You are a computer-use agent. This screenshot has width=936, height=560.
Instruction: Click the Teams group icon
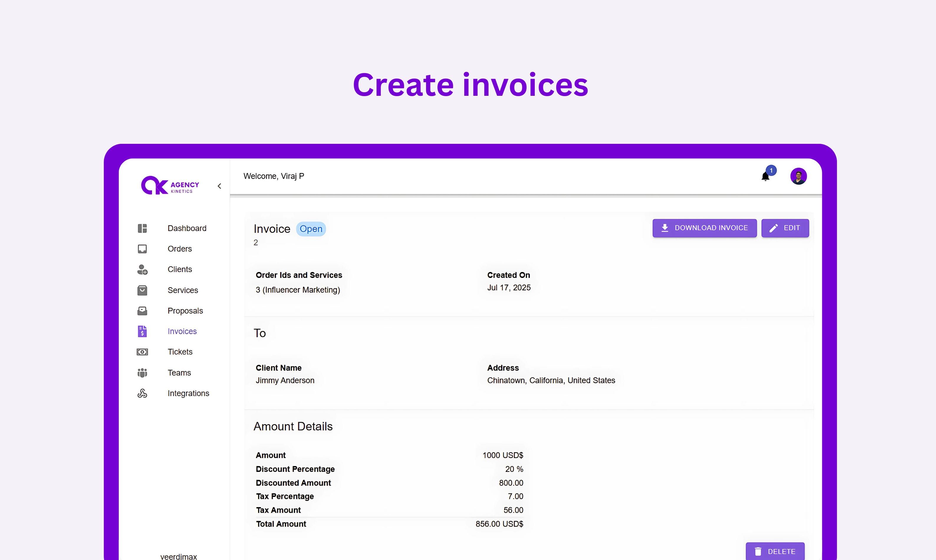142,373
